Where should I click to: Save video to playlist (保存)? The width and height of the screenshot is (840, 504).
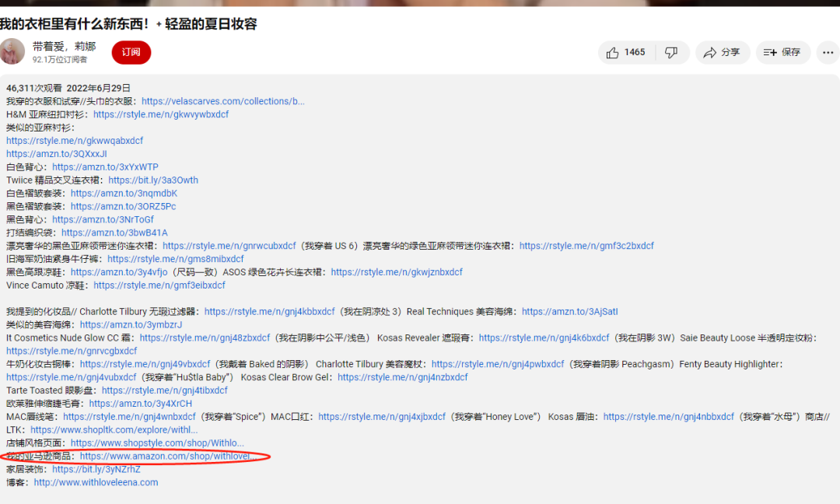[782, 52]
